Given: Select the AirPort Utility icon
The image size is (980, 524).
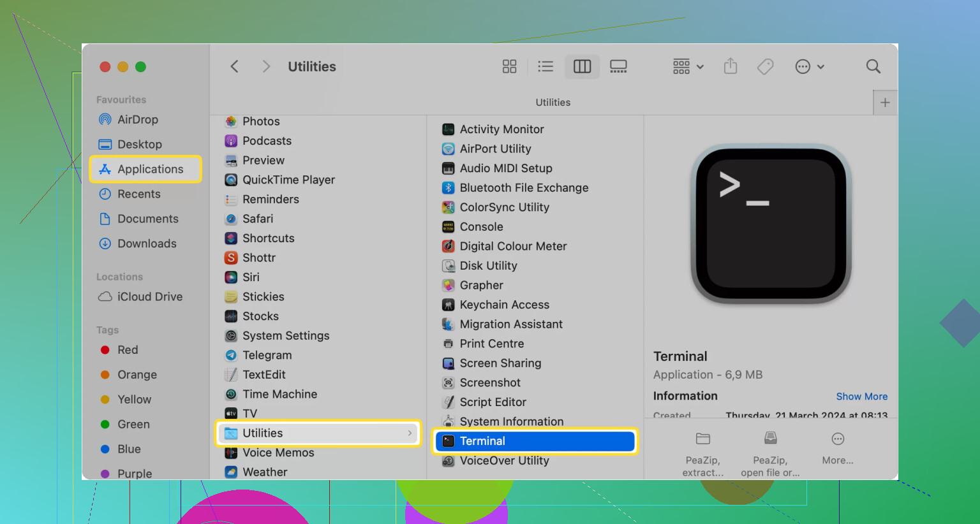Looking at the screenshot, I should click(449, 149).
